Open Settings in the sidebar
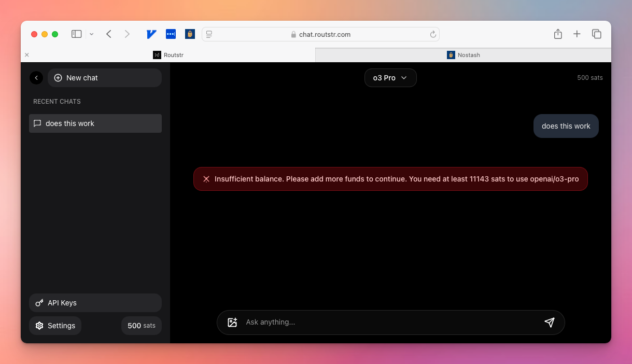632x364 pixels. click(x=55, y=326)
